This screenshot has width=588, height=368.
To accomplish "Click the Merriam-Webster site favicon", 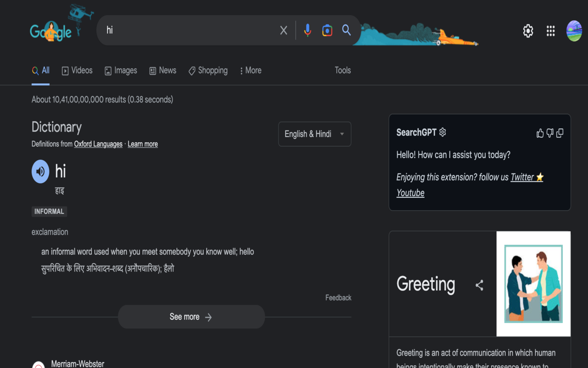I will pyautogui.click(x=39, y=365).
